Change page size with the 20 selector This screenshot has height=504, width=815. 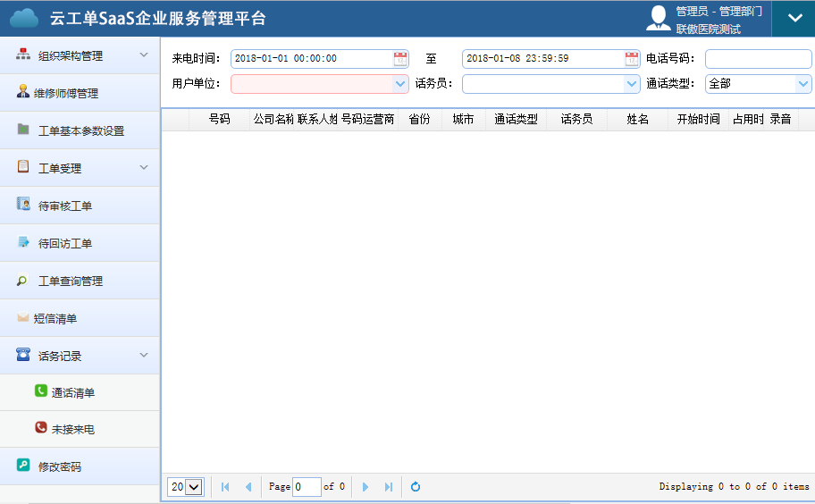(x=186, y=487)
